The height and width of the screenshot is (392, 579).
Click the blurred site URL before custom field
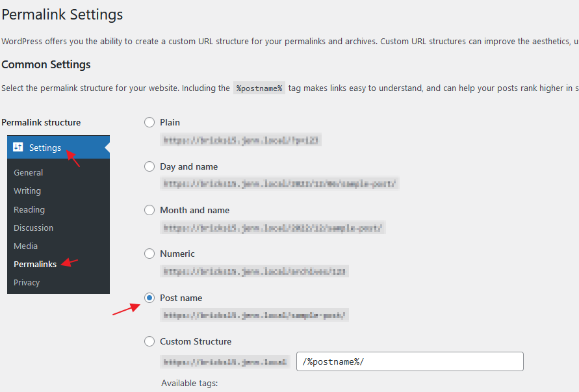(x=225, y=362)
